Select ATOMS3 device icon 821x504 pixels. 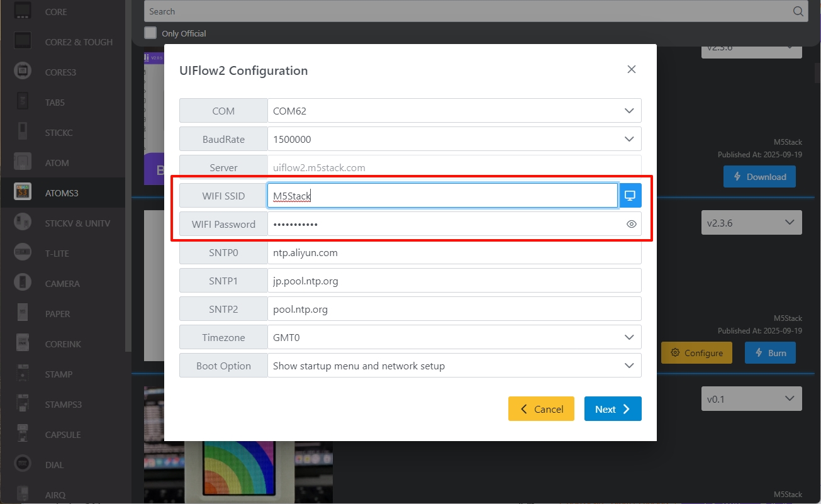point(23,193)
